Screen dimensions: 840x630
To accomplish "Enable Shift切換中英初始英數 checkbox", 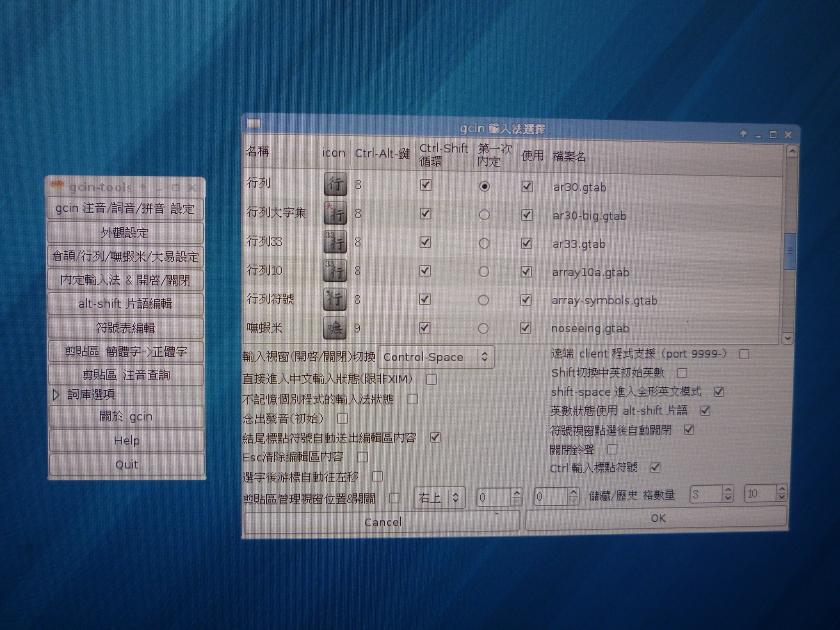I will click(682, 373).
